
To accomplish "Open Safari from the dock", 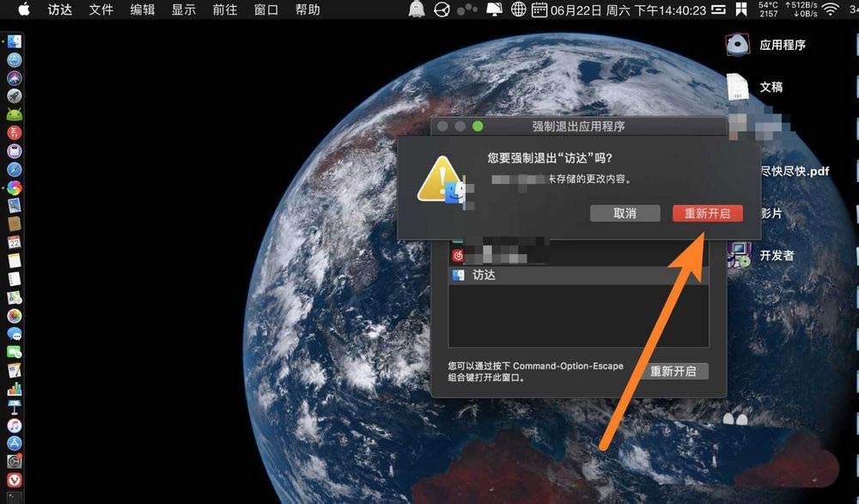I will tap(15, 169).
